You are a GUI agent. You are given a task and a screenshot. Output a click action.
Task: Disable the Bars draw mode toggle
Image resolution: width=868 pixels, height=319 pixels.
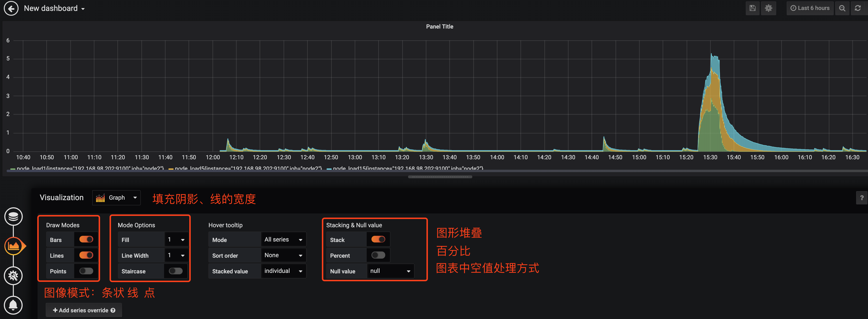pyautogui.click(x=86, y=239)
